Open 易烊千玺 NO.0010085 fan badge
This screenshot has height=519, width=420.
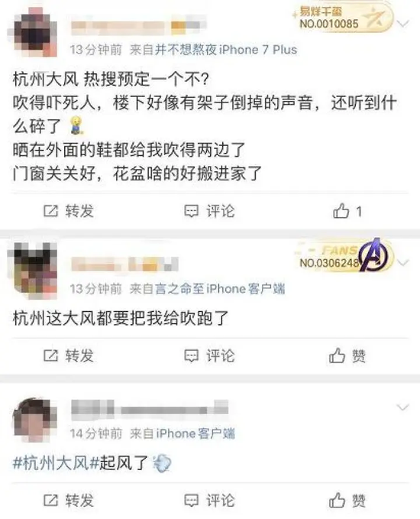pyautogui.click(x=342, y=18)
